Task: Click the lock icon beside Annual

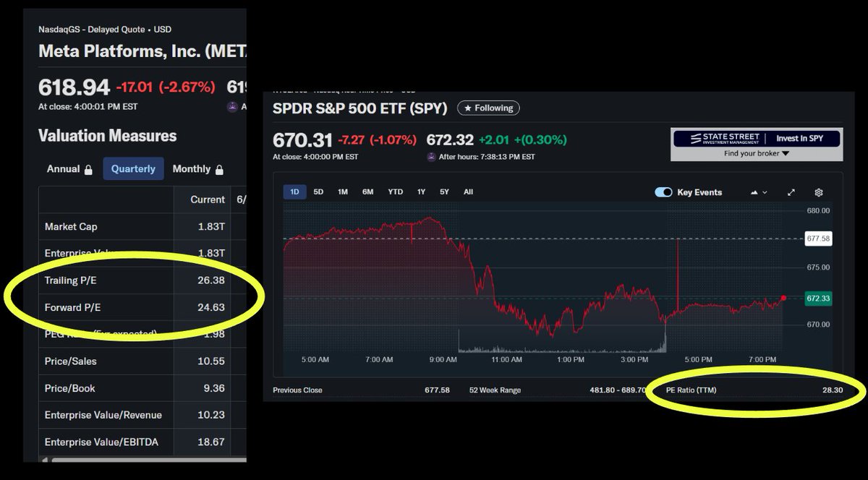Action: (88, 169)
